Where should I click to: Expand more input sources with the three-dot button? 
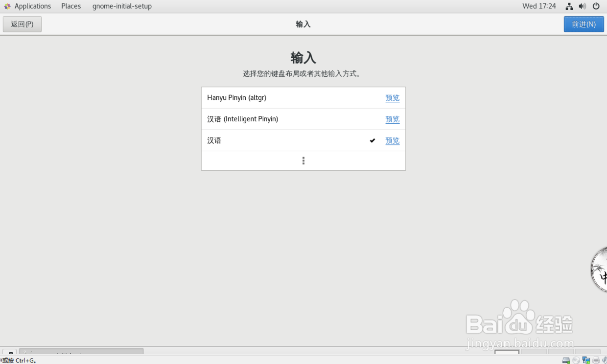(303, 160)
